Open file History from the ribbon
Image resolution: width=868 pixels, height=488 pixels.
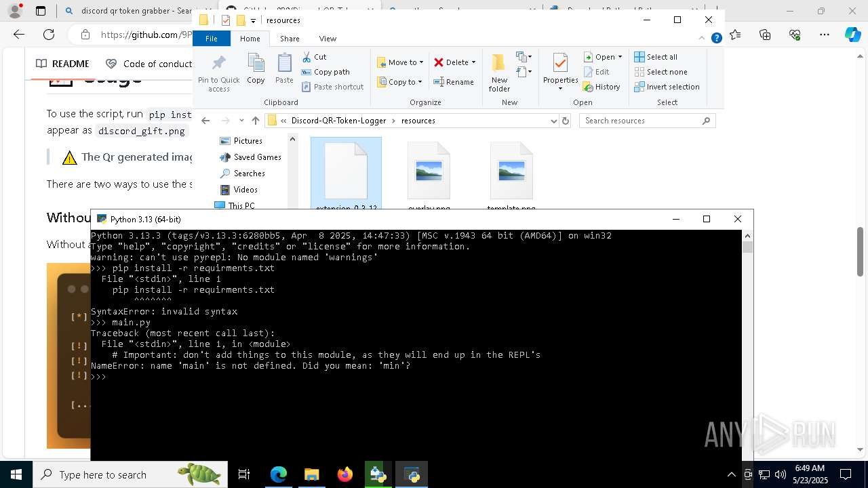(x=601, y=87)
